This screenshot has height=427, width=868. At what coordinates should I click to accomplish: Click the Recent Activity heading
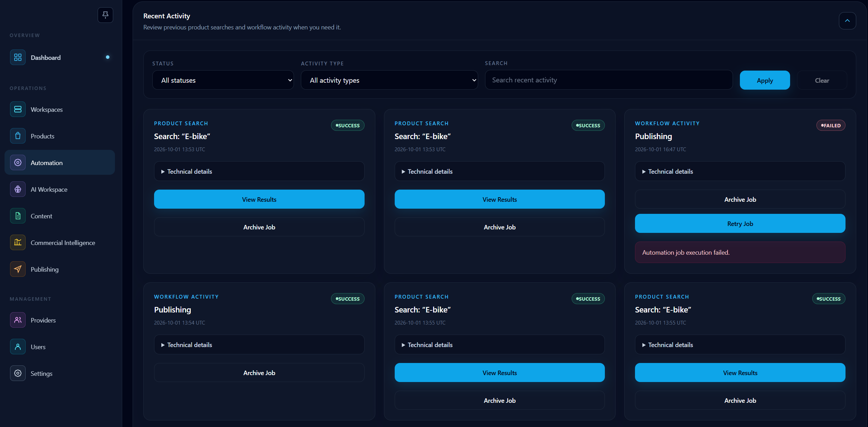click(x=167, y=16)
